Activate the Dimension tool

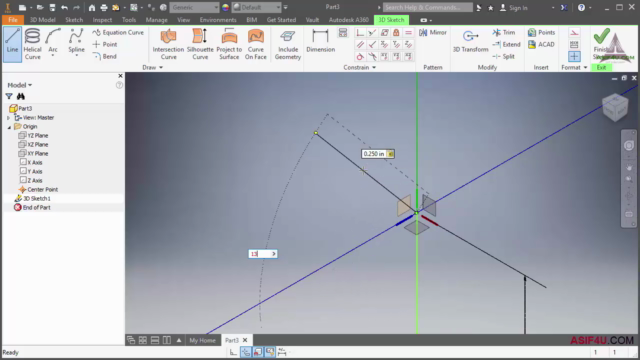(x=320, y=41)
